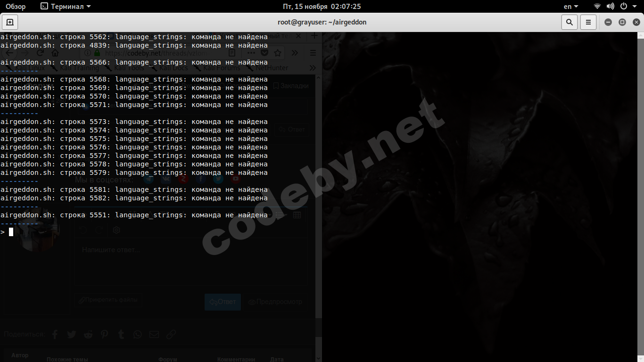Click the error line with строка 5578
This screenshot has height=362, width=644.
click(134, 164)
